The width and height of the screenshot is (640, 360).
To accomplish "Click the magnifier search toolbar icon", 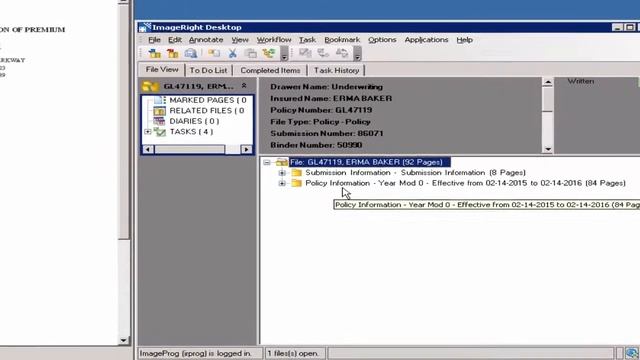I will coord(191,53).
